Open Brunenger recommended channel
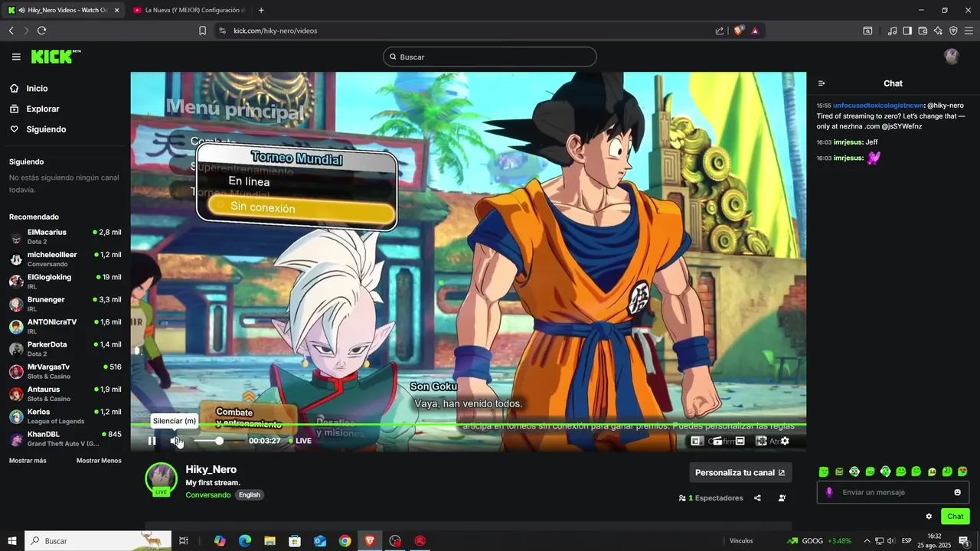 click(65, 304)
